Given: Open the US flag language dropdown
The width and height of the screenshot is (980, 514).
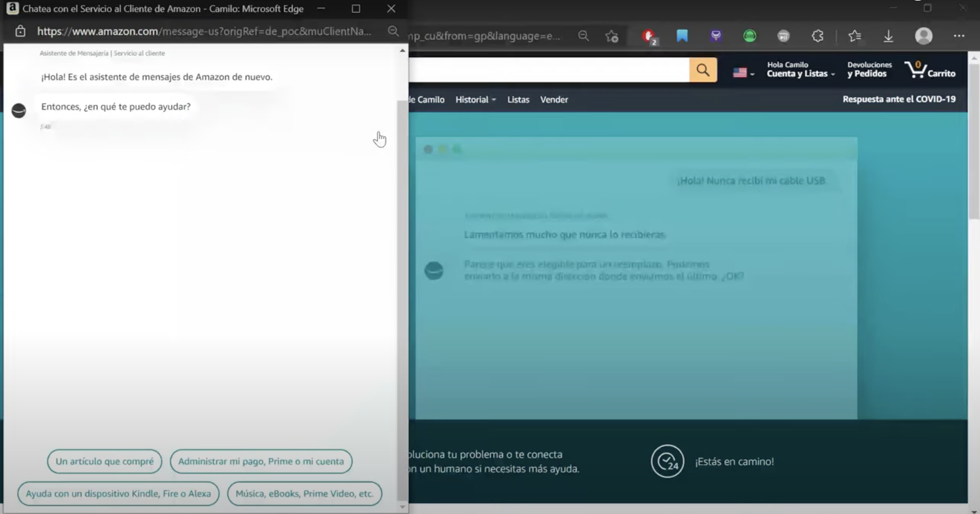Looking at the screenshot, I should [x=744, y=73].
